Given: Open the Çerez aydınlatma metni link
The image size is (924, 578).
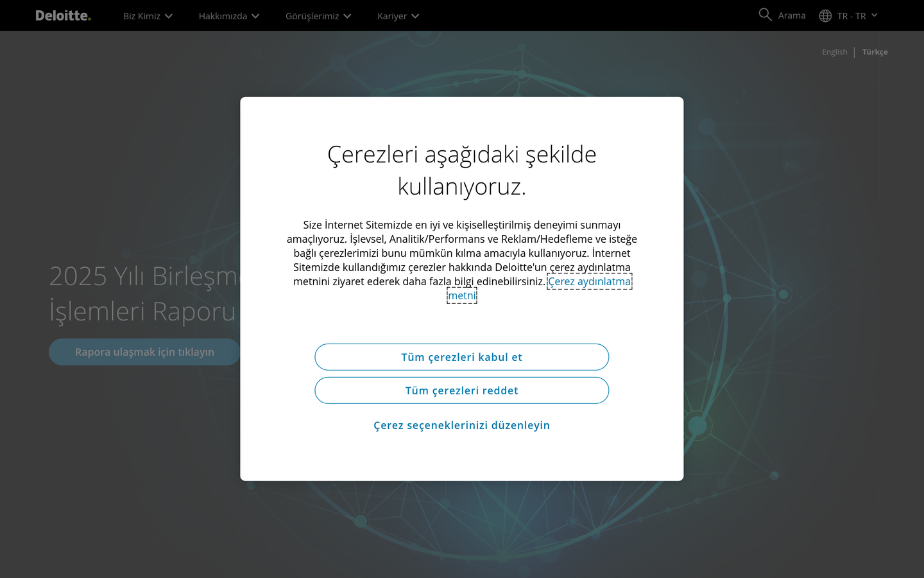Looking at the screenshot, I should 590,281.
